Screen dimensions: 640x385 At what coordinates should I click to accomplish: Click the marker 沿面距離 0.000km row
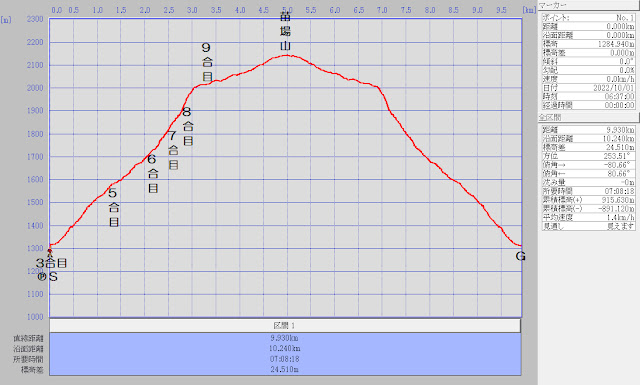click(589, 35)
